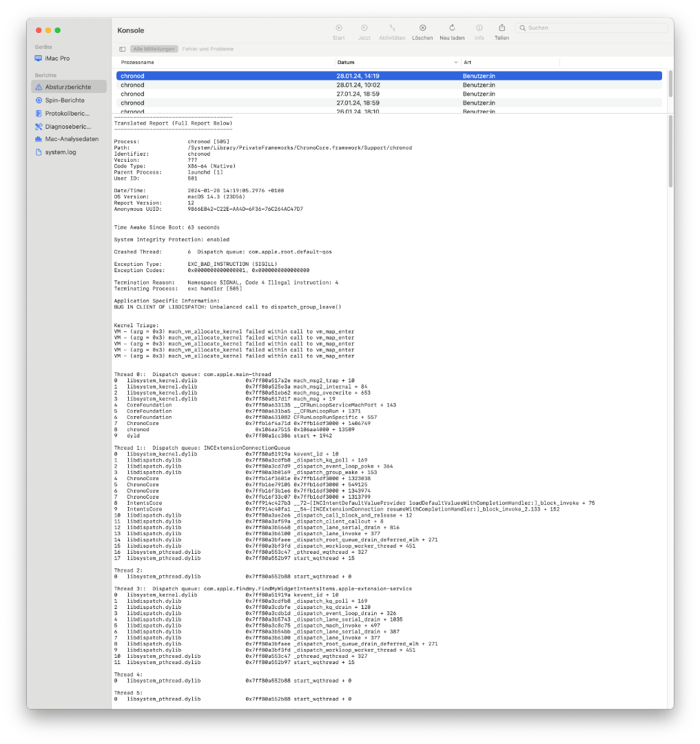The width and height of the screenshot is (700, 744).
Task: Select the upper chronod report dated 27.01.24, 18:59
Action: point(389,94)
